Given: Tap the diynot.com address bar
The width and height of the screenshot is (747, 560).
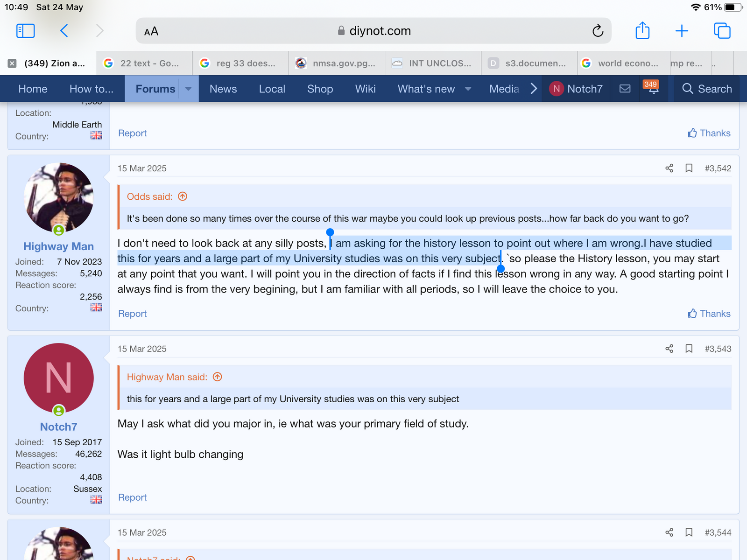Looking at the screenshot, I should (373, 31).
